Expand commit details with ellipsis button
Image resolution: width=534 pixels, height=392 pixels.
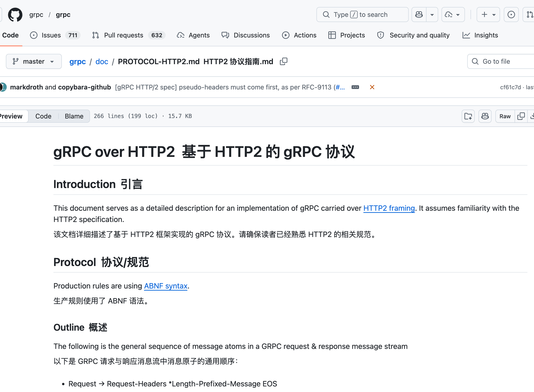click(x=355, y=87)
